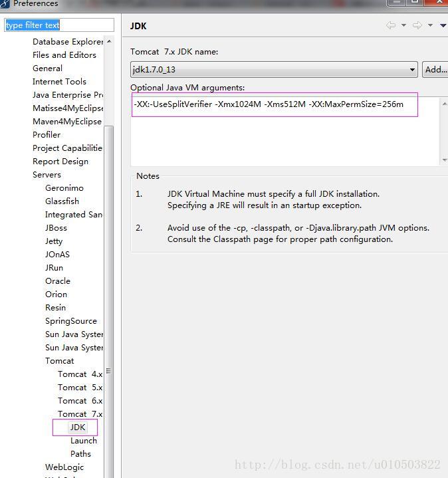Select JOnAS server entry
Image resolution: width=448 pixels, height=478 pixels.
pyautogui.click(x=57, y=254)
